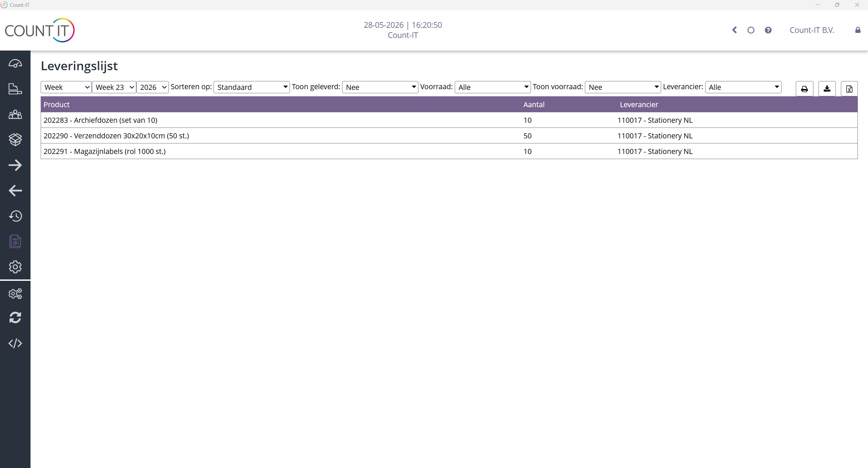Open the Sorteren op Standaard dropdown
This screenshot has width=868, height=468.
click(x=252, y=87)
